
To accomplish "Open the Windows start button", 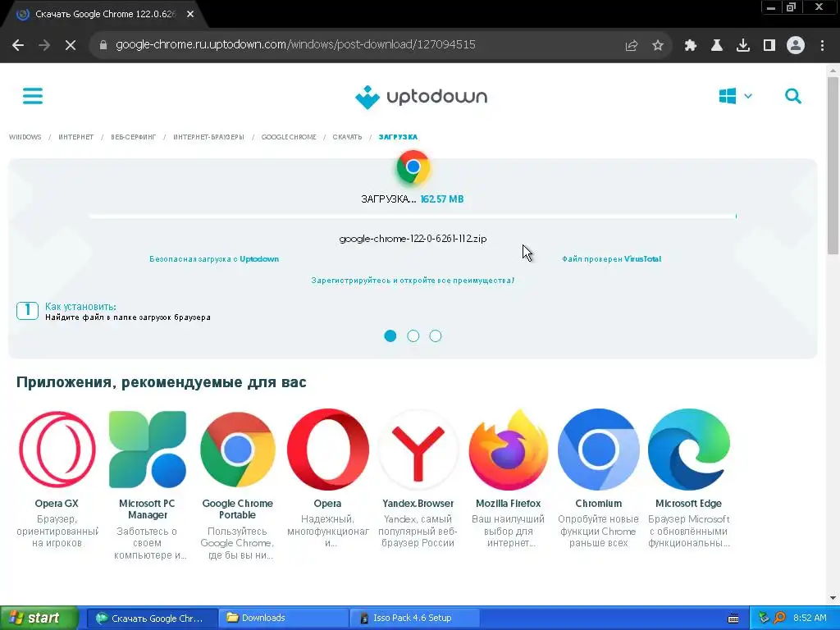I will pyautogui.click(x=39, y=618).
